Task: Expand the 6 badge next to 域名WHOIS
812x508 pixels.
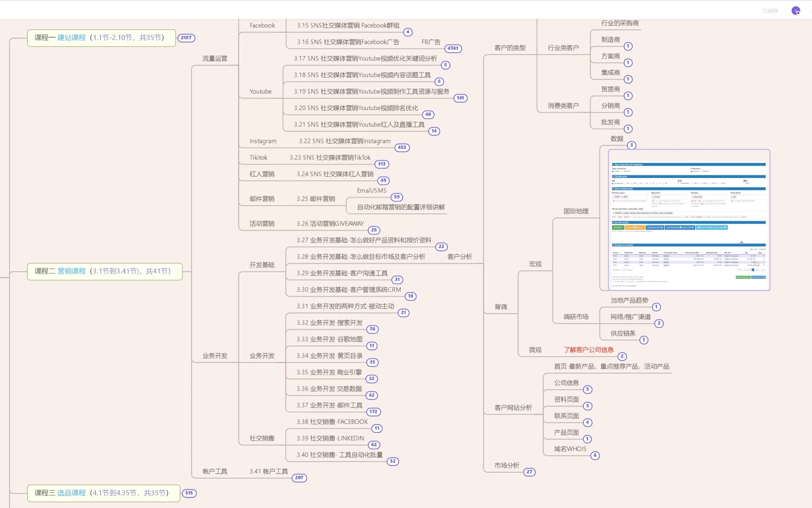Action: [595, 455]
